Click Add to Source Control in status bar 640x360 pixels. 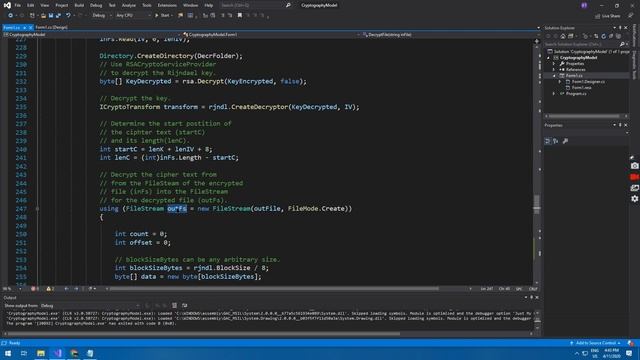click(596, 343)
